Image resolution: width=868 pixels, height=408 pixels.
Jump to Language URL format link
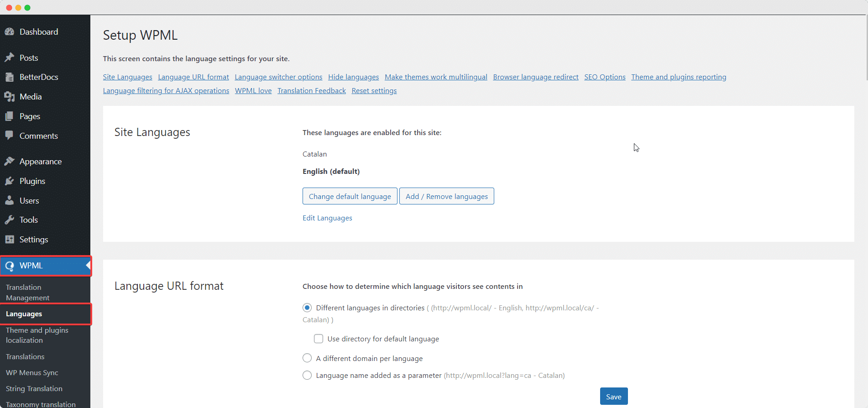[x=193, y=77]
